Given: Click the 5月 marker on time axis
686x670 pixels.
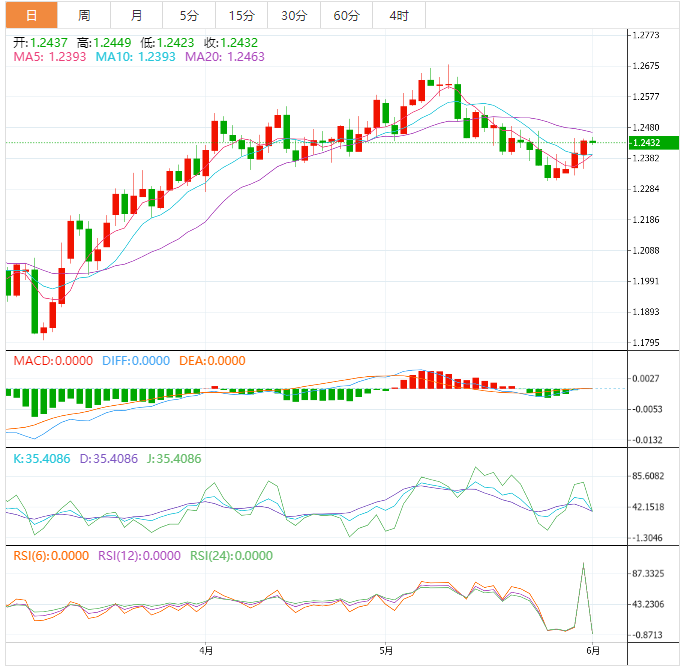Looking at the screenshot, I should 385,649.
